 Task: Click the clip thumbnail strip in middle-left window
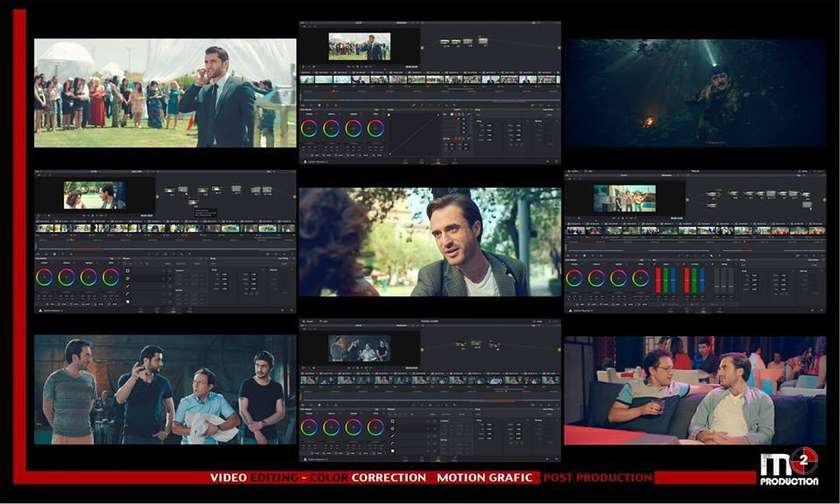(165, 228)
